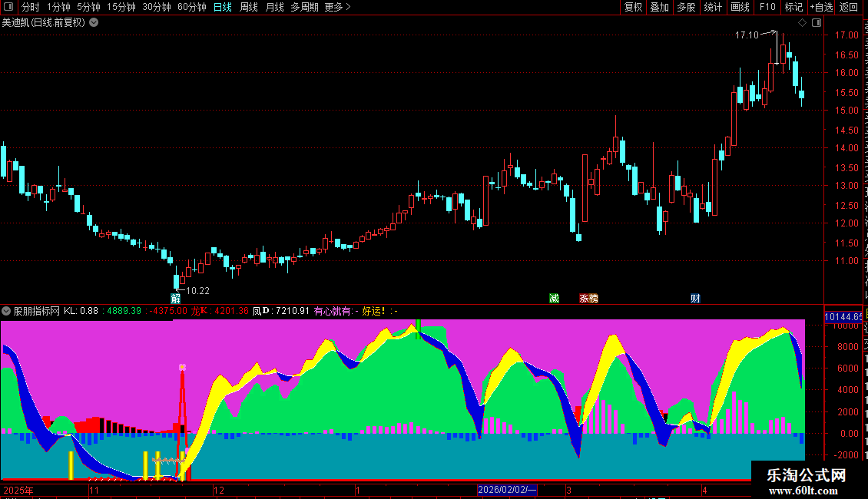This screenshot has width=868, height=499.
Task: Click the 解 info marker below chart
Action: 175,299
